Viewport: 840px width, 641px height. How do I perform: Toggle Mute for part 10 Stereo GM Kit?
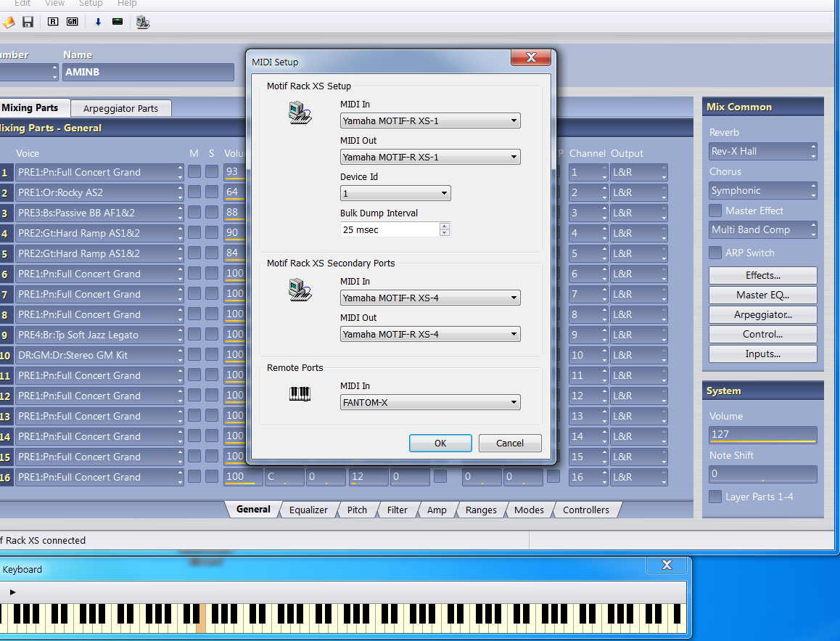click(194, 355)
